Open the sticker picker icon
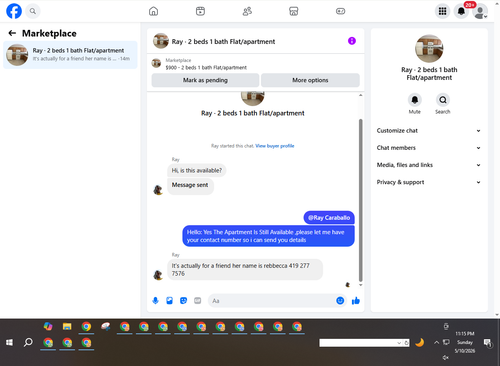The height and width of the screenshot is (366, 500). (183, 301)
